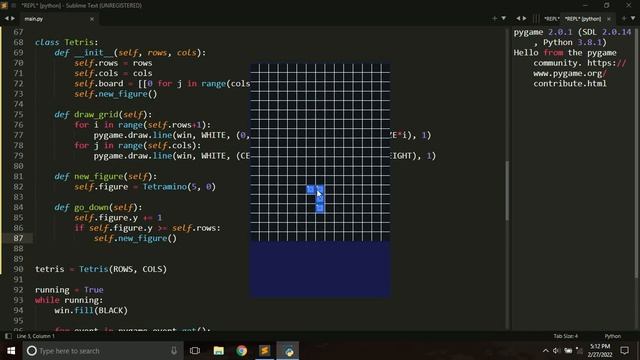Click Line 3, Column 1 status text
The height and width of the screenshot is (360, 640).
click(x=36, y=336)
